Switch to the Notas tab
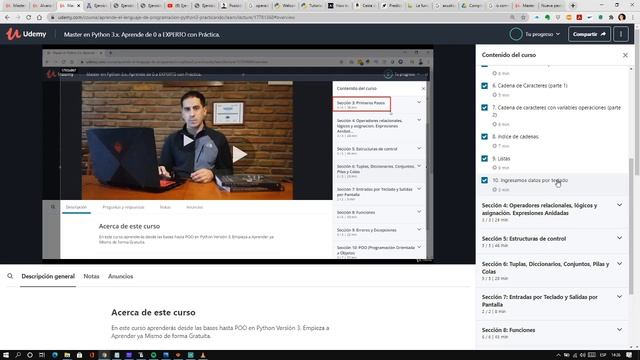 [91, 276]
